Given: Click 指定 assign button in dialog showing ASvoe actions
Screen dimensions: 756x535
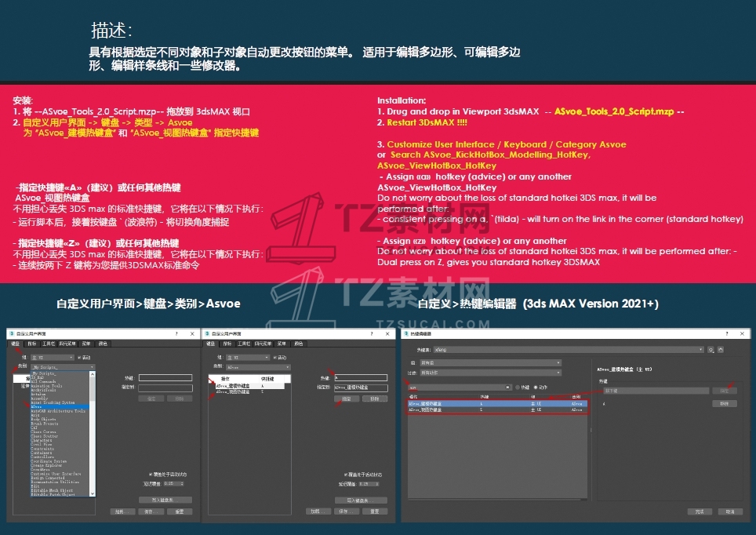Looking at the screenshot, I should point(346,399).
